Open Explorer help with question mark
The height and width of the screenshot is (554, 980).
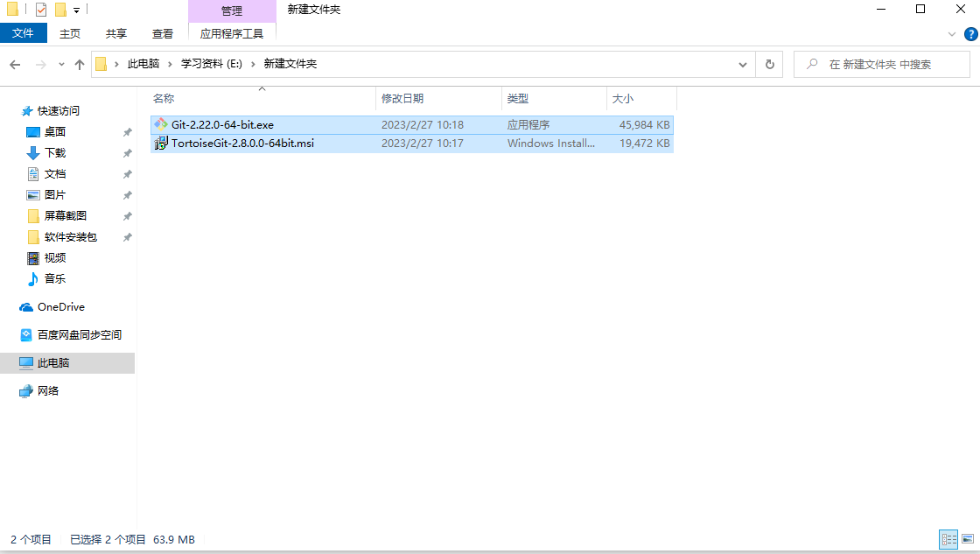(x=971, y=34)
